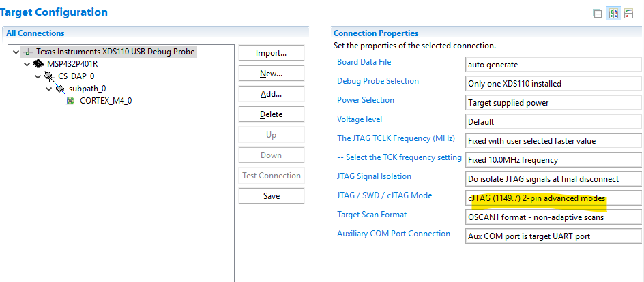Open the Target Scan Format dropdown
644x282 pixels.
point(553,217)
